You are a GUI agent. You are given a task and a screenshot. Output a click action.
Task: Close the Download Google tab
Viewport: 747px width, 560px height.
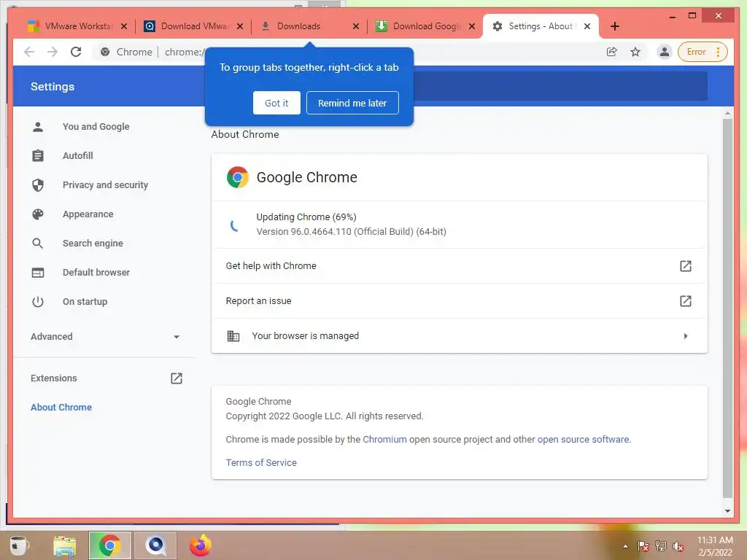pos(472,26)
